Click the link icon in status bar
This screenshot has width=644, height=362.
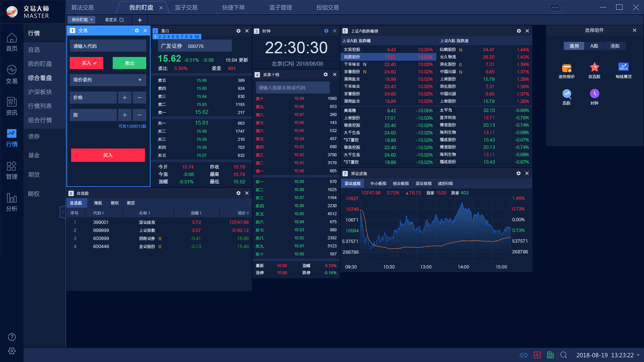(x=523, y=355)
